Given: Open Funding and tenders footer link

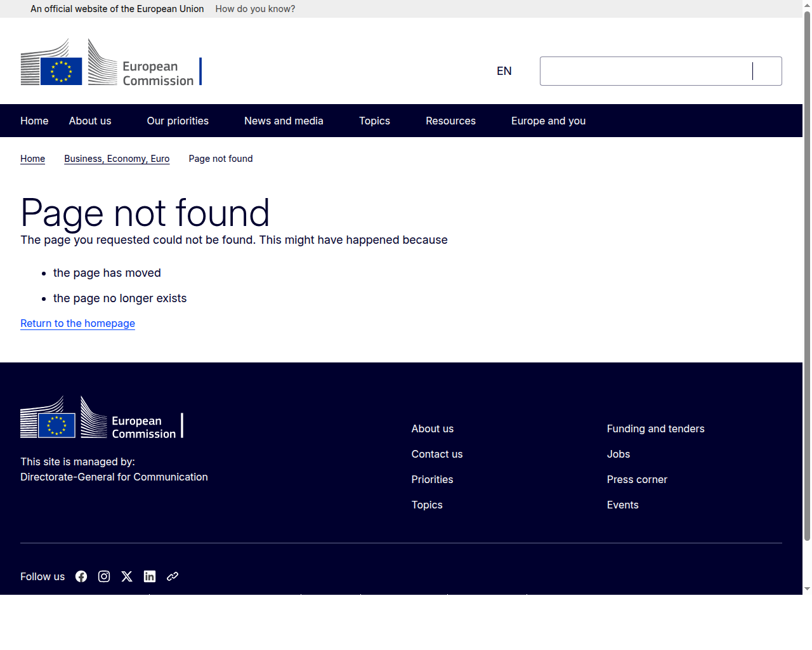Looking at the screenshot, I should [655, 428].
